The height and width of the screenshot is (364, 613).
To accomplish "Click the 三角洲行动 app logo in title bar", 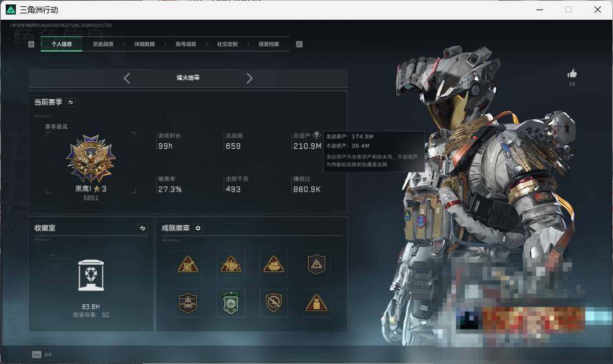I will point(11,10).
